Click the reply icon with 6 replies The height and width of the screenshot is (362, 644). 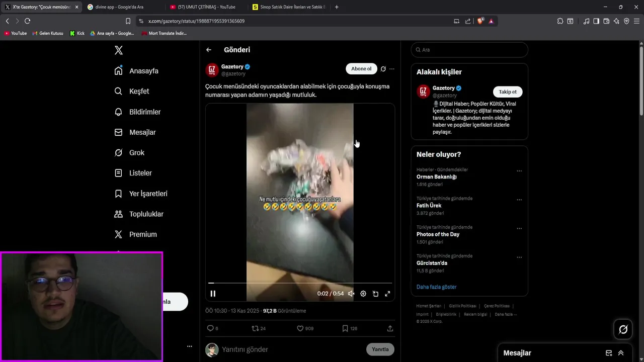coord(210,328)
